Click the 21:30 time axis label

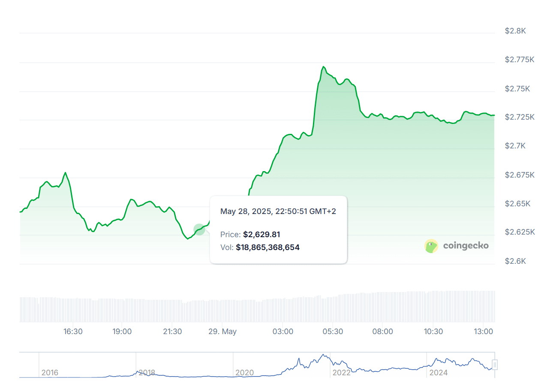172,332
